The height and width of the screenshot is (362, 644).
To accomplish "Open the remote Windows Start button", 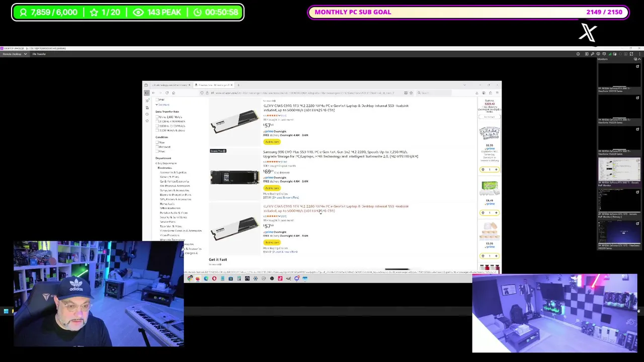I will coord(6,311).
